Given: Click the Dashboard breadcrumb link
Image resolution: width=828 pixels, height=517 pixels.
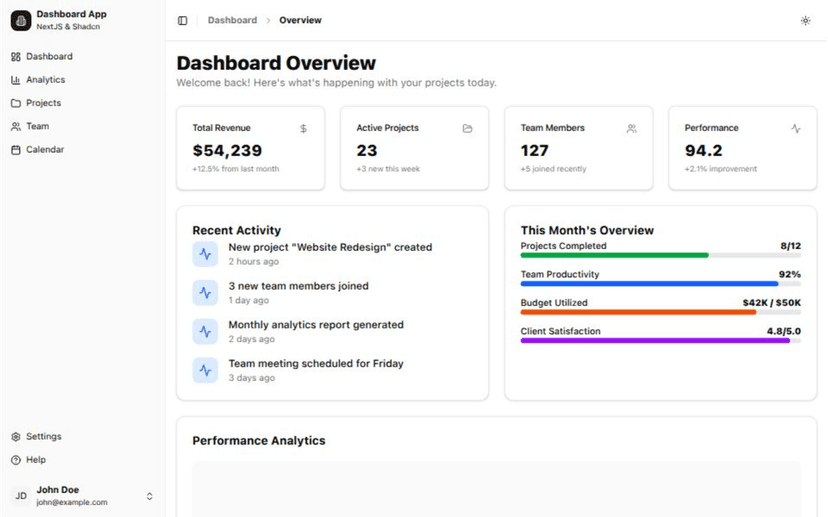Looking at the screenshot, I should 231,20.
